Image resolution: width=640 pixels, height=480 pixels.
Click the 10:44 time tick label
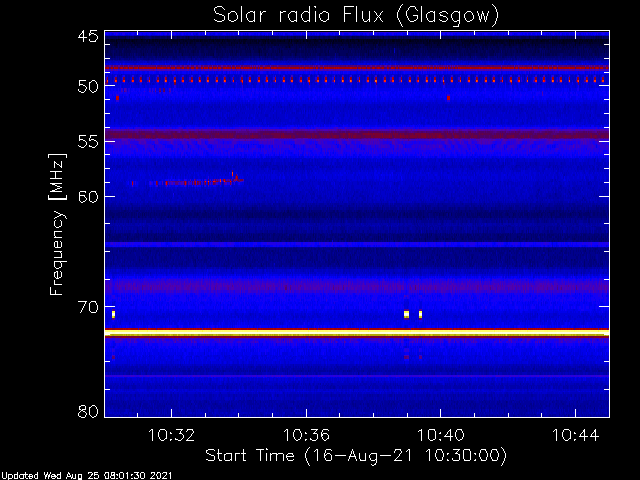[576, 436]
